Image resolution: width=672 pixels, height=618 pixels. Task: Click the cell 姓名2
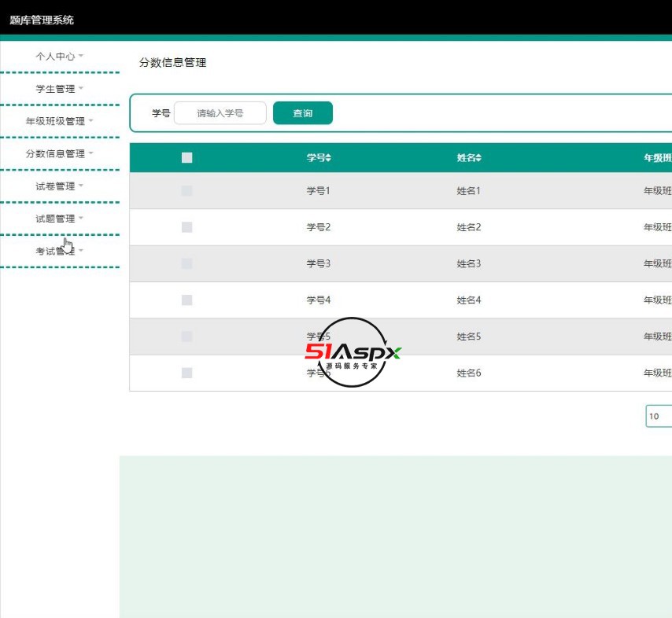tap(469, 227)
